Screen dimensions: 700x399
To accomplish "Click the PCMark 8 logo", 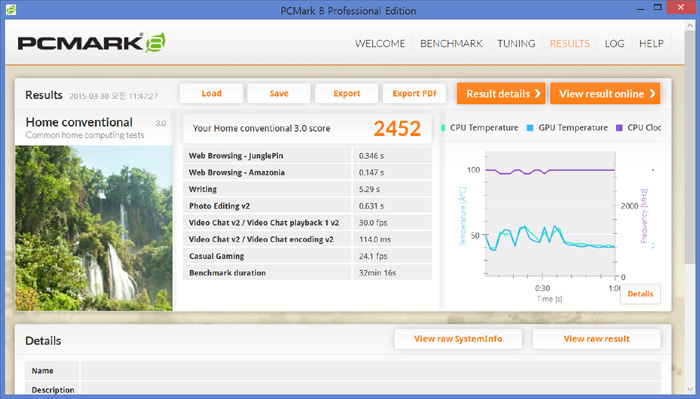I will point(92,43).
